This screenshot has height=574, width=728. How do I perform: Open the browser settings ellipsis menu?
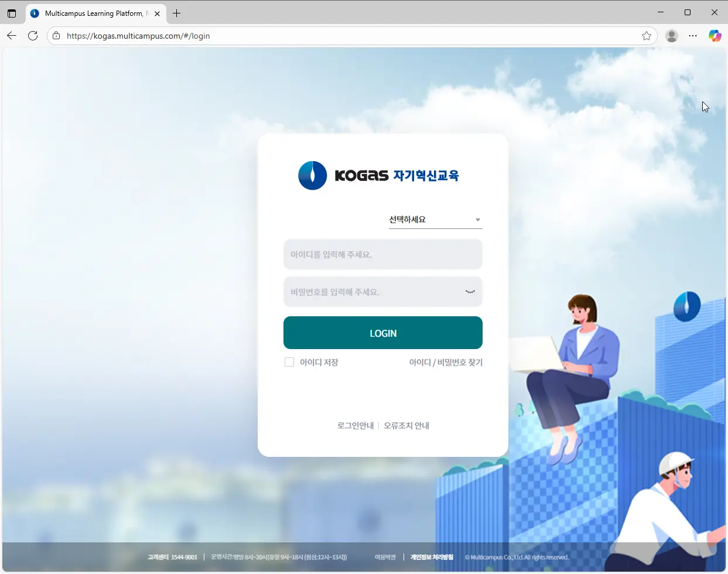[693, 36]
